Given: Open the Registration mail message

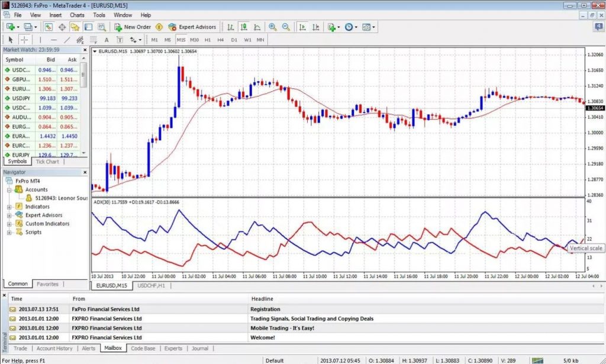Looking at the screenshot, I should pyautogui.click(x=305, y=309).
